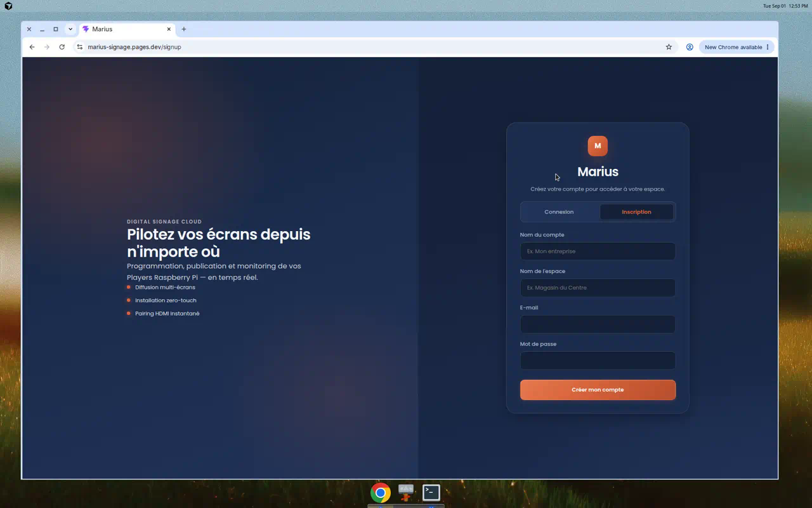812x508 pixels.
Task: Click the address bar URL
Action: pos(134,47)
